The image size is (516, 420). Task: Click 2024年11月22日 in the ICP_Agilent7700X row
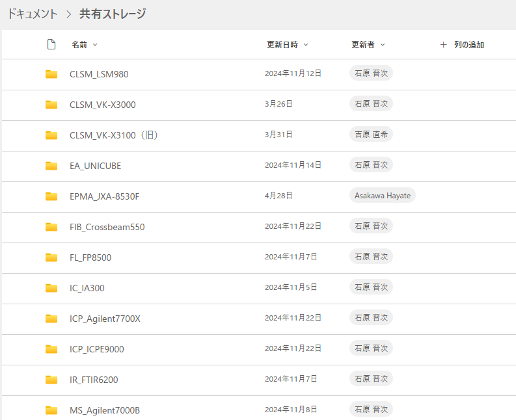[293, 318]
